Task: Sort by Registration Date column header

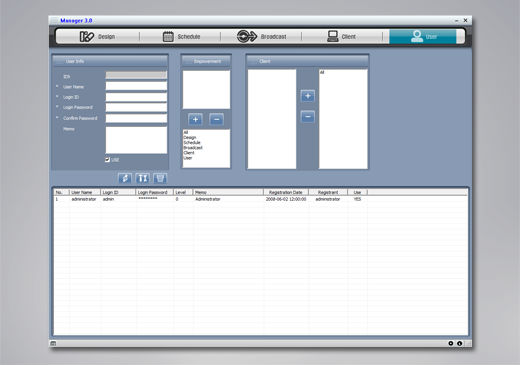Action: (286, 192)
